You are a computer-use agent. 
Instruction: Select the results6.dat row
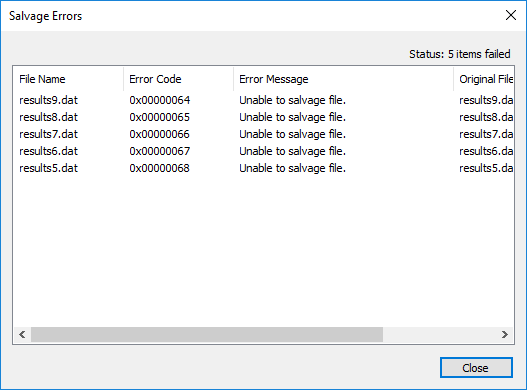(x=264, y=151)
